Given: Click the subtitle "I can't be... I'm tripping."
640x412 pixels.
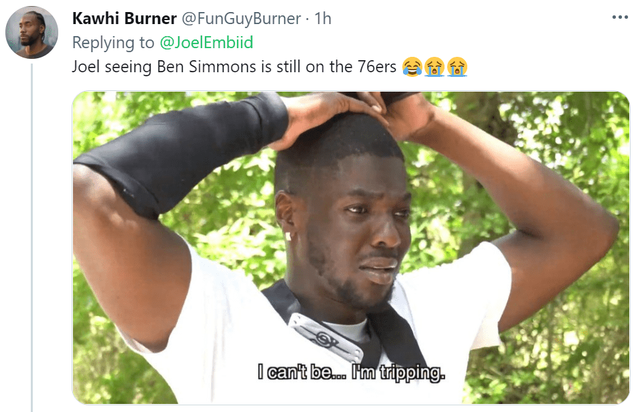Looking at the screenshot, I should pos(351,372).
